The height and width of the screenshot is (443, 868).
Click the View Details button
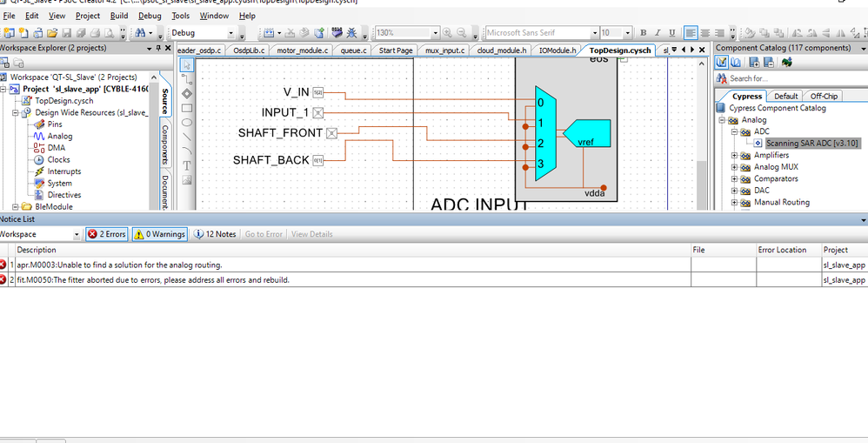(x=311, y=234)
